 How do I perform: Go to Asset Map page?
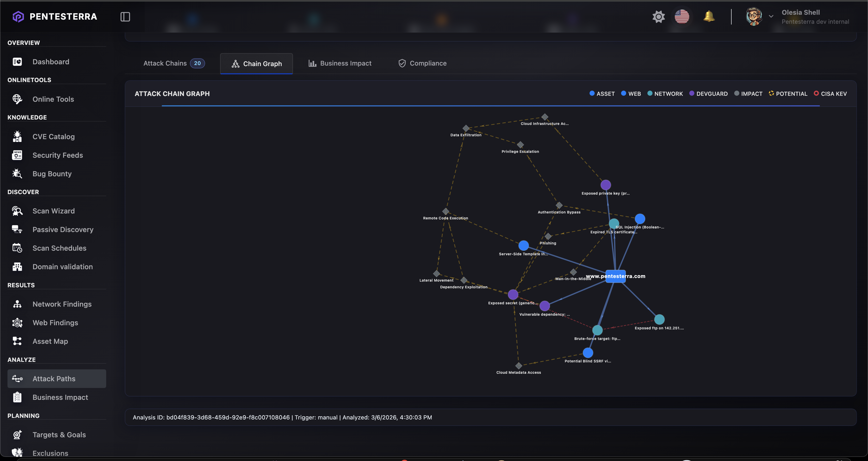(50, 341)
